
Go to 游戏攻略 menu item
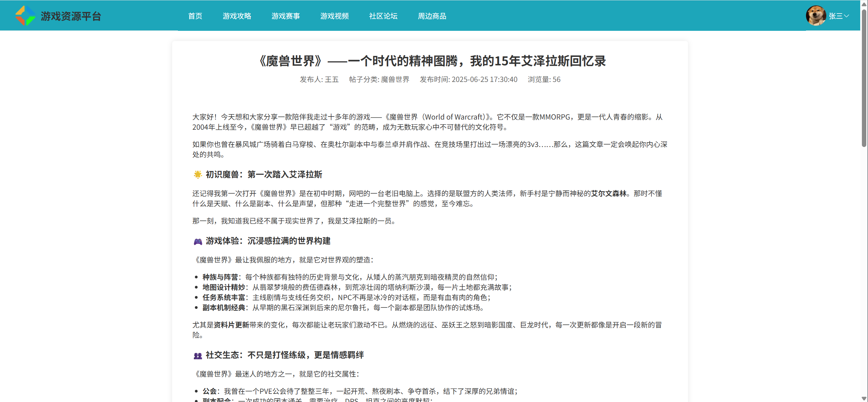click(x=237, y=16)
